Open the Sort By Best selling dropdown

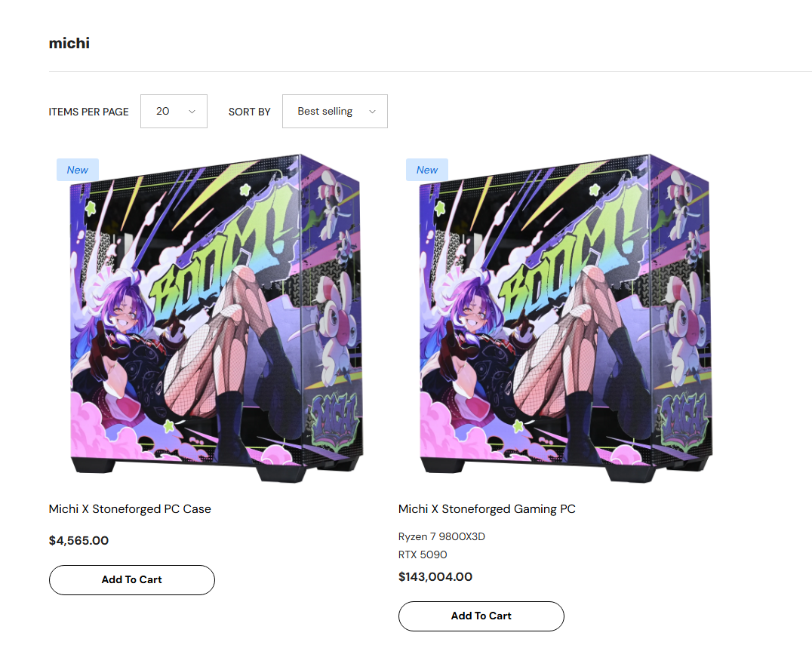point(334,112)
